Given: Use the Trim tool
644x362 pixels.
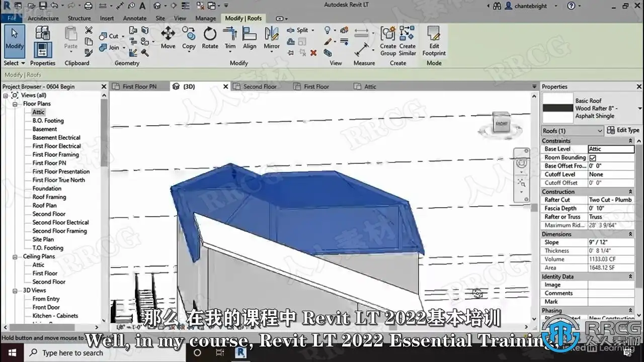Looking at the screenshot, I should point(230,38).
